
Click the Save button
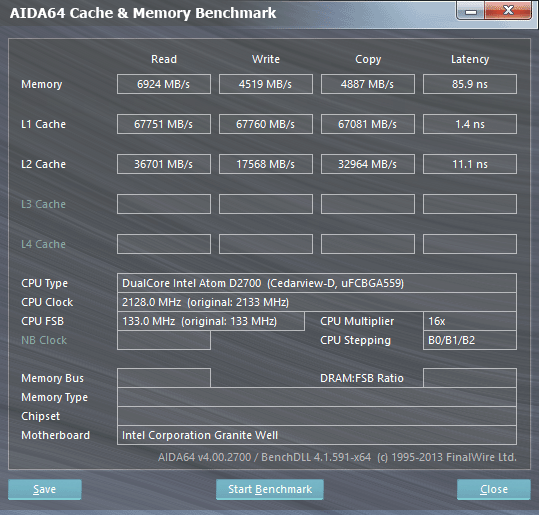(45, 489)
